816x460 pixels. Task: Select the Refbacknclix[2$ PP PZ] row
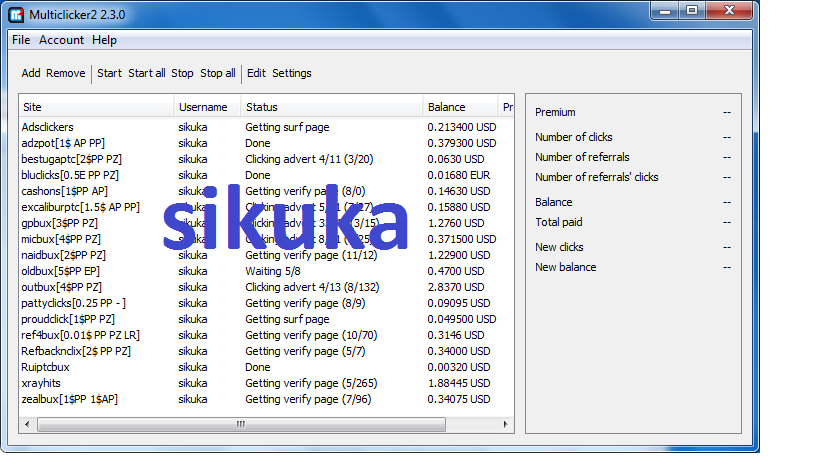pyautogui.click(x=266, y=351)
